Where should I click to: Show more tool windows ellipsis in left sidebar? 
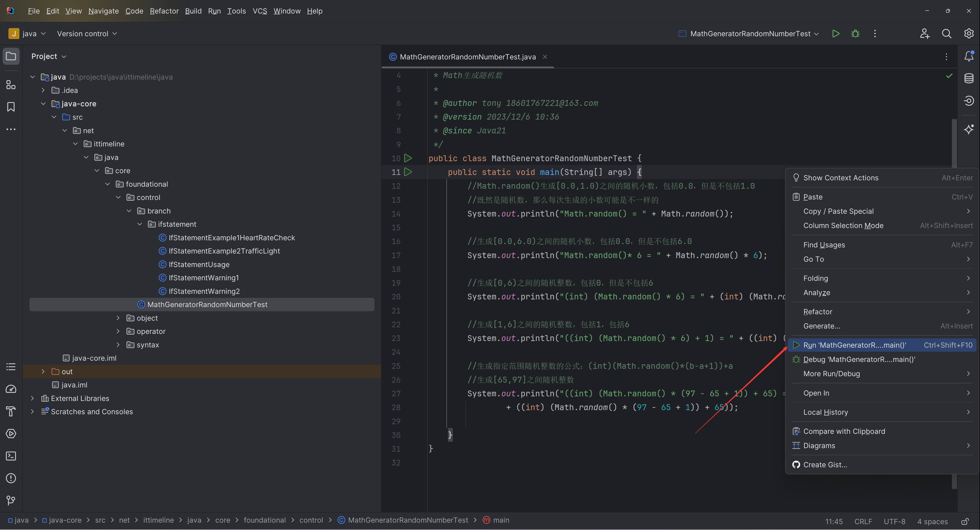(11, 129)
